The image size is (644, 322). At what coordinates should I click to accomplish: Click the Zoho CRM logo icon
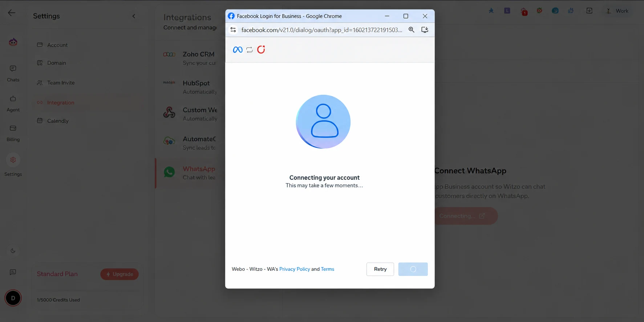(169, 54)
